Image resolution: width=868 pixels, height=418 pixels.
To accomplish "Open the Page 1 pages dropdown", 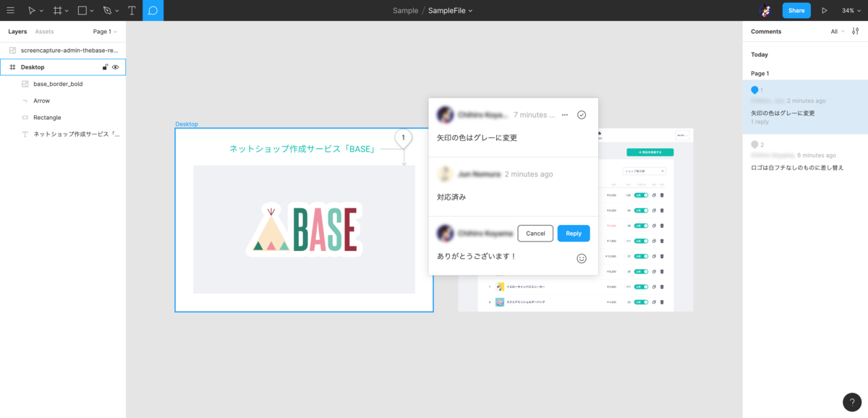I will (x=105, y=32).
